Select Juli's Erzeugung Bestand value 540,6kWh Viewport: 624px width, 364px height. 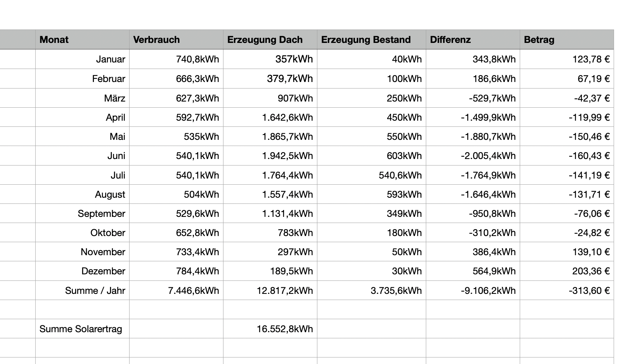point(371,175)
